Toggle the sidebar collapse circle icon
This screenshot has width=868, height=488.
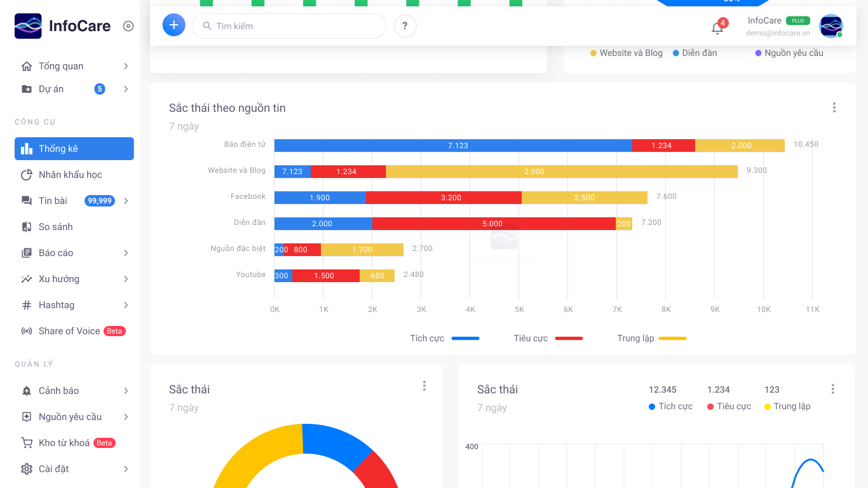click(128, 26)
